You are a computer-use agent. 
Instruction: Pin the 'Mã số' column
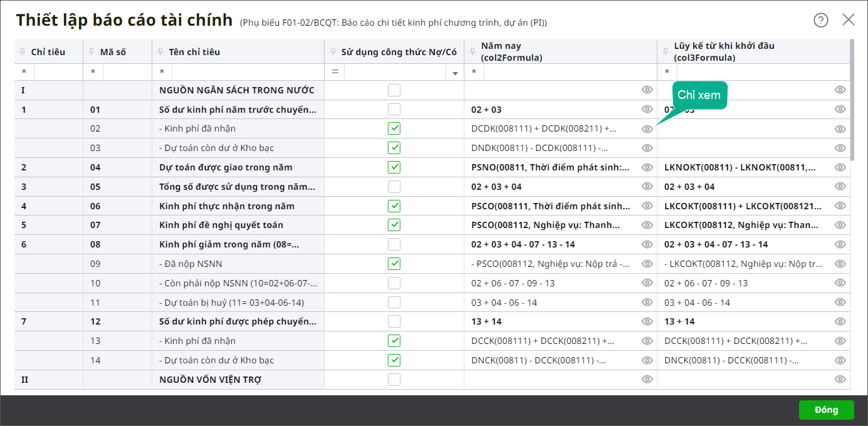pos(92,52)
